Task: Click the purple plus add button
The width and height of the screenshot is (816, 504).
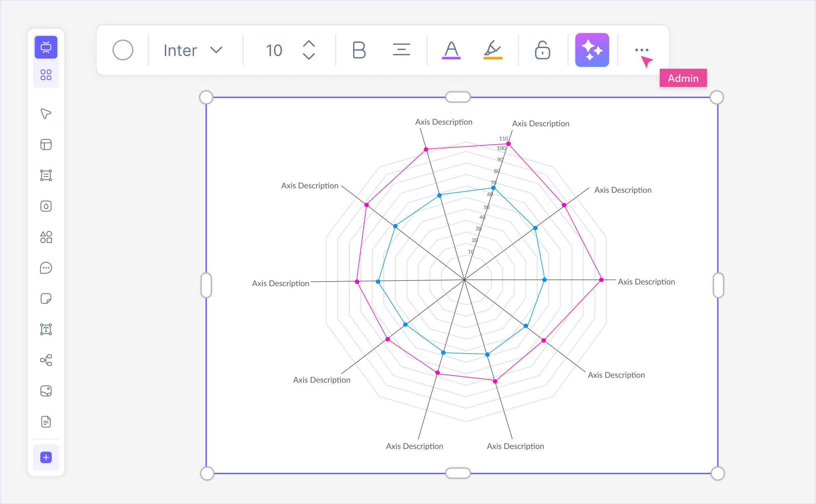Action: 46,457
